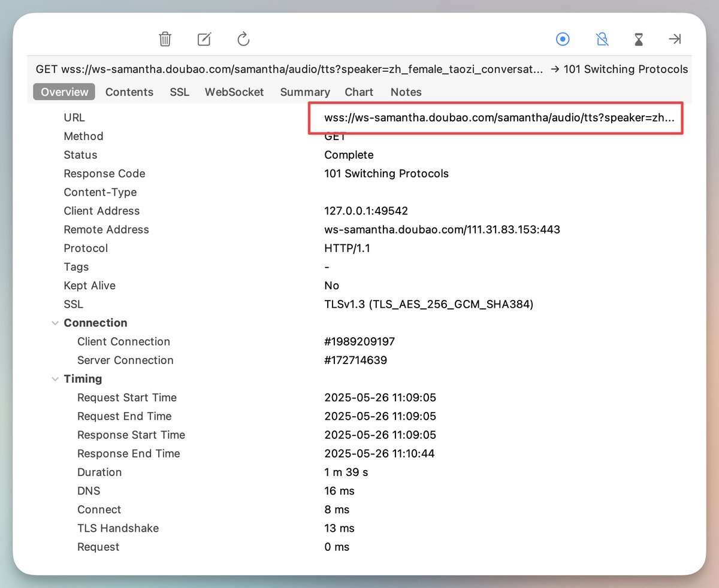Click the repeat refresh icon

tap(243, 40)
